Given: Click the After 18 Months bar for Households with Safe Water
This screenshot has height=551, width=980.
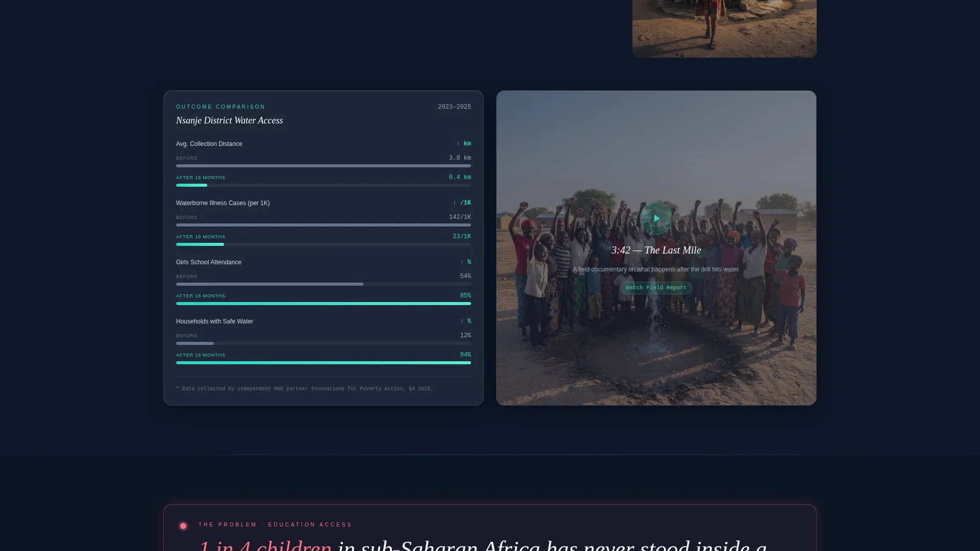Looking at the screenshot, I should click(324, 363).
